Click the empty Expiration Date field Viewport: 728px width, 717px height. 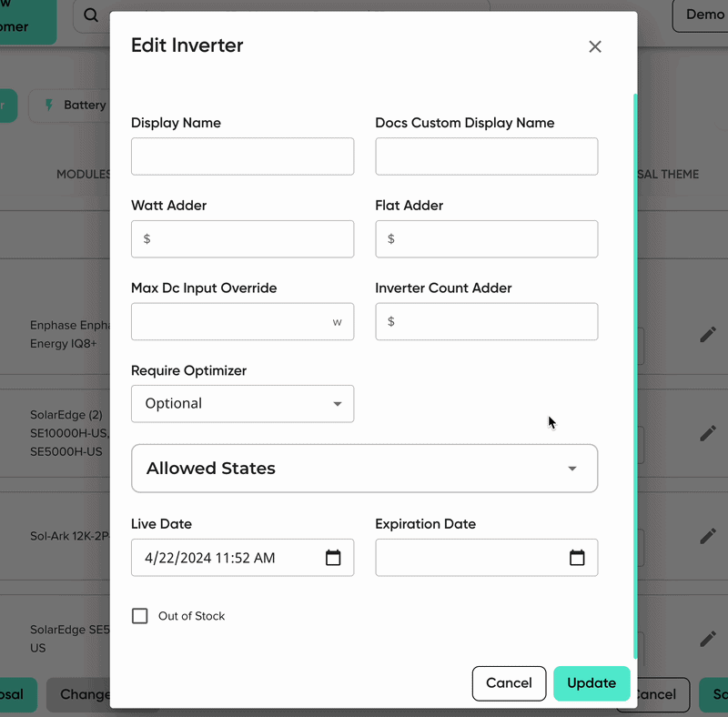pos(487,558)
